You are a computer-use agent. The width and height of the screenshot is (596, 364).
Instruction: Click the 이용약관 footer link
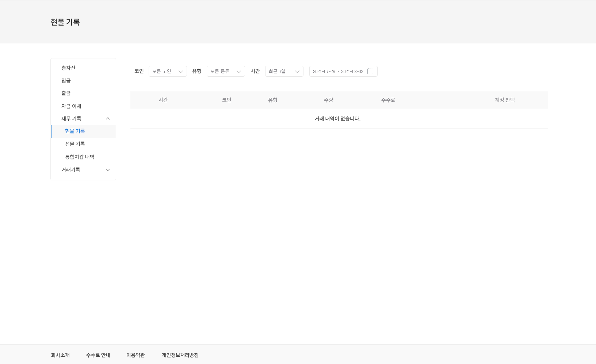click(x=135, y=355)
